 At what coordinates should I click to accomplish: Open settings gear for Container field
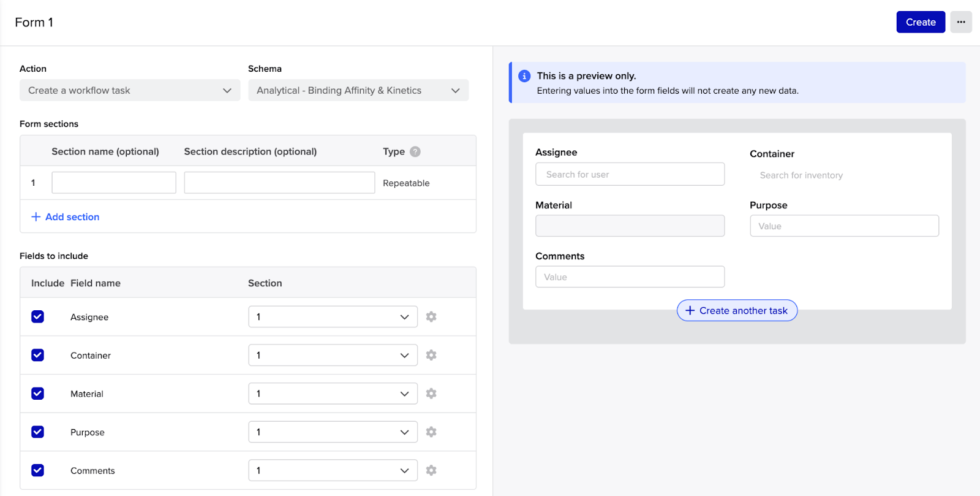click(431, 356)
